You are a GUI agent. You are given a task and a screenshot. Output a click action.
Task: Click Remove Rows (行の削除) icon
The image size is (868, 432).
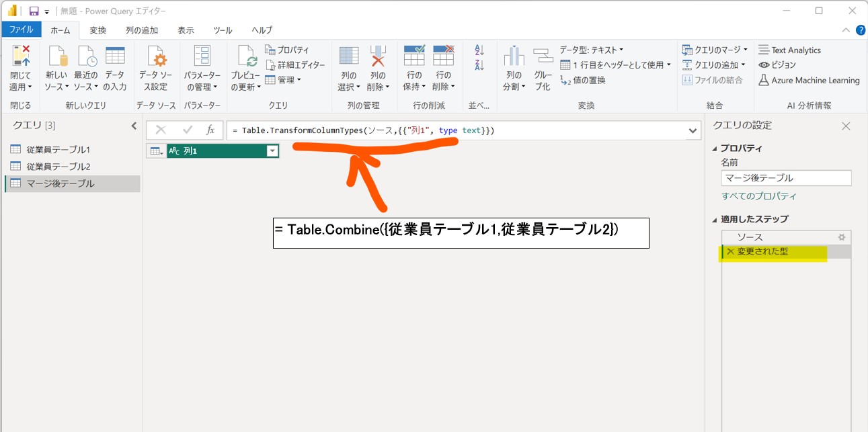(443, 56)
